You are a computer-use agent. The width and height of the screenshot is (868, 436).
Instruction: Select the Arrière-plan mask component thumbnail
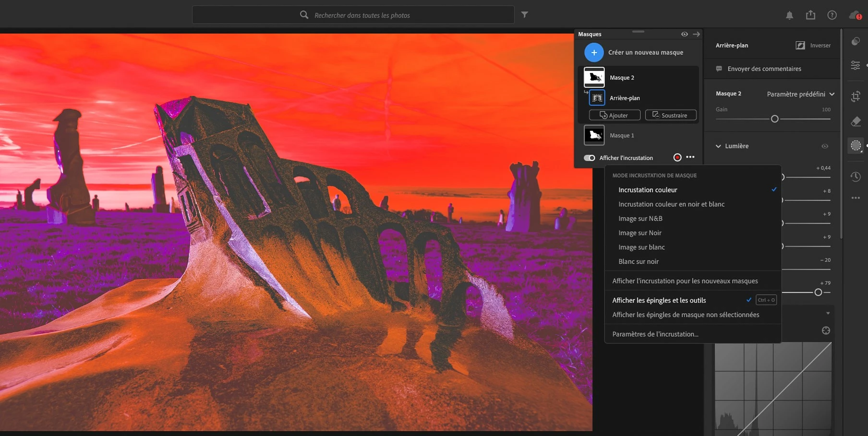(597, 98)
